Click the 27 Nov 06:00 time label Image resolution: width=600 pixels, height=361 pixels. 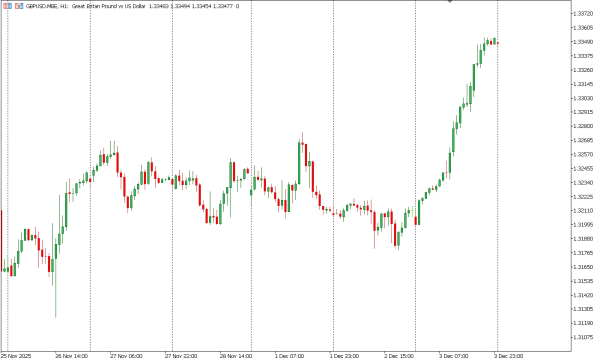(126, 356)
